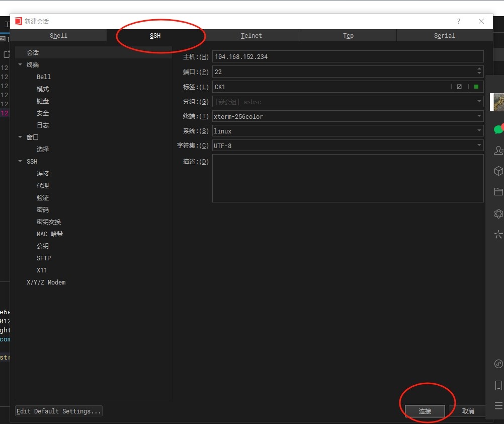
Task: Click the phone icon in sidebar
Action: (x=498, y=385)
